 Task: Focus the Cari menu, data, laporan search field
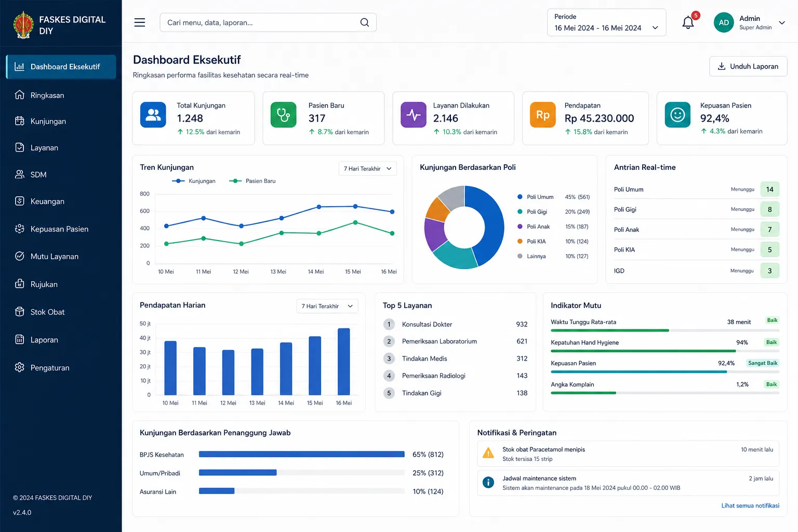[268, 22]
